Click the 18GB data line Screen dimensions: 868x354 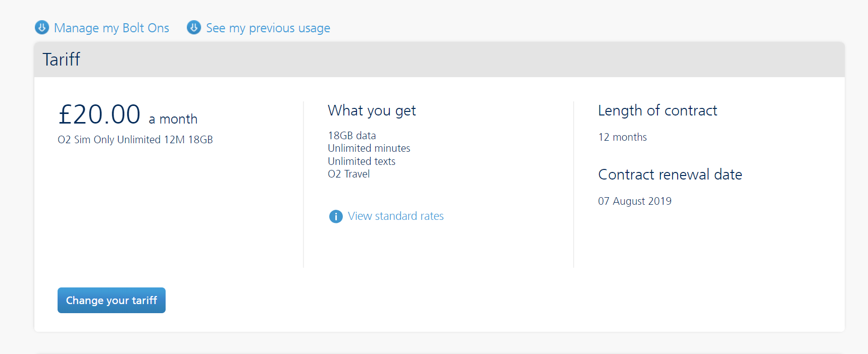[x=351, y=136]
